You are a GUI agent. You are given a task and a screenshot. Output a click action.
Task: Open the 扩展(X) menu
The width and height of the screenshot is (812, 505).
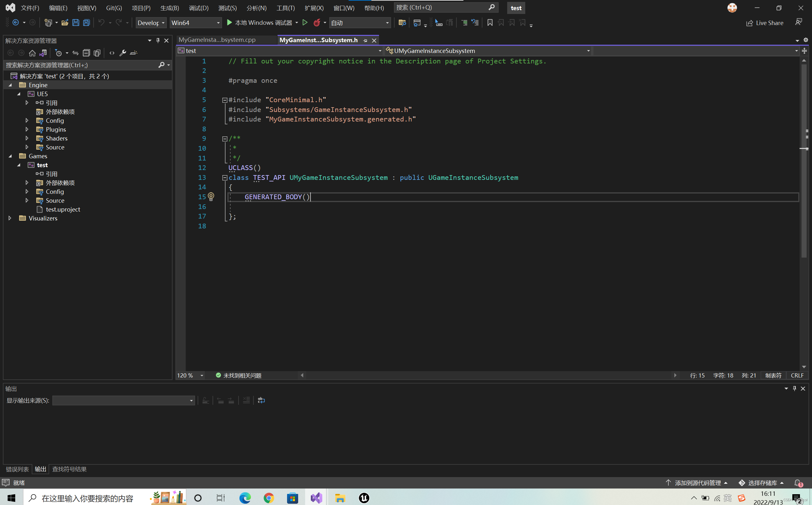[x=314, y=8]
